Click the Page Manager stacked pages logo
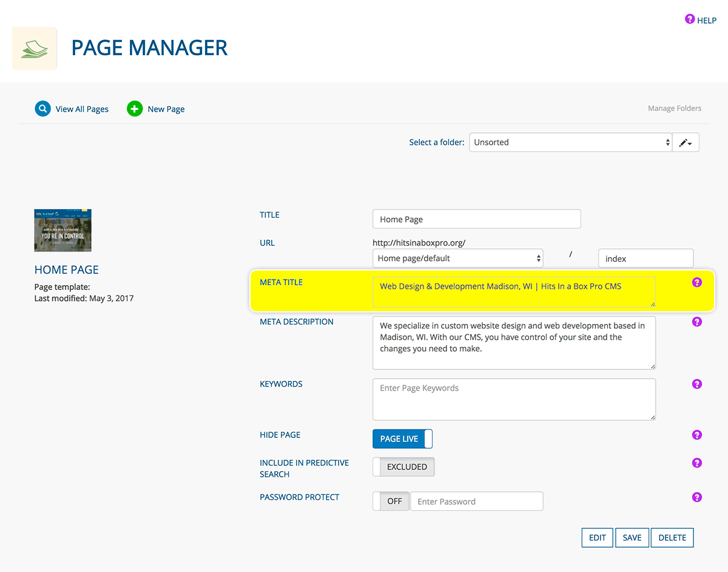728x572 pixels. pyautogui.click(x=35, y=49)
